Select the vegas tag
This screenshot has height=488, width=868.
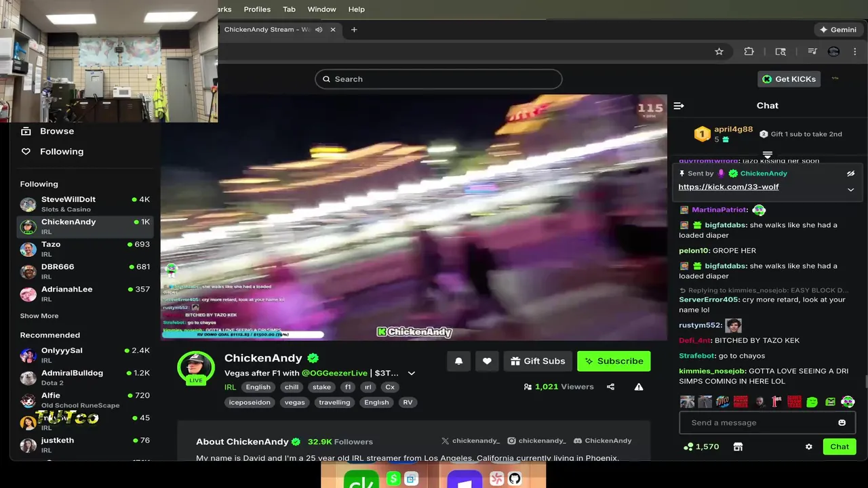(x=294, y=402)
